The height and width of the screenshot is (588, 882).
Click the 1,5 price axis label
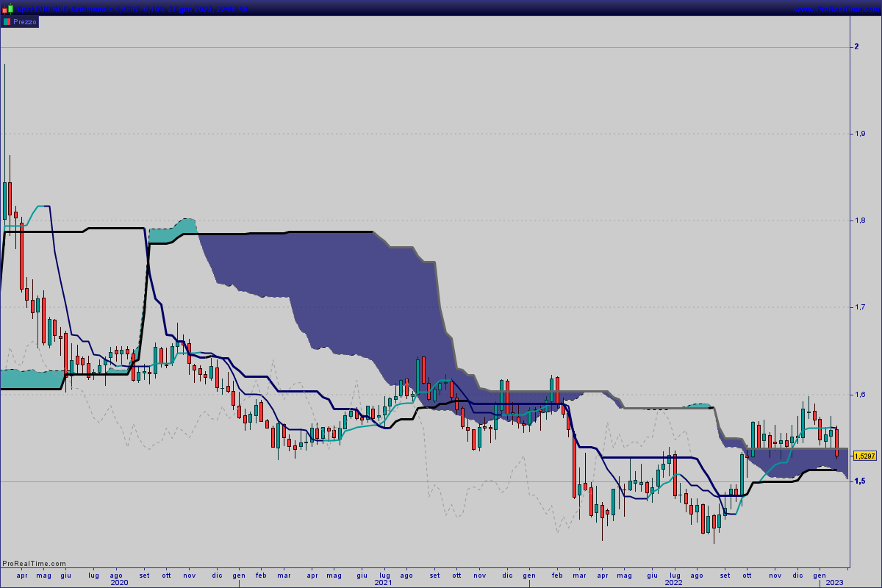pos(858,481)
